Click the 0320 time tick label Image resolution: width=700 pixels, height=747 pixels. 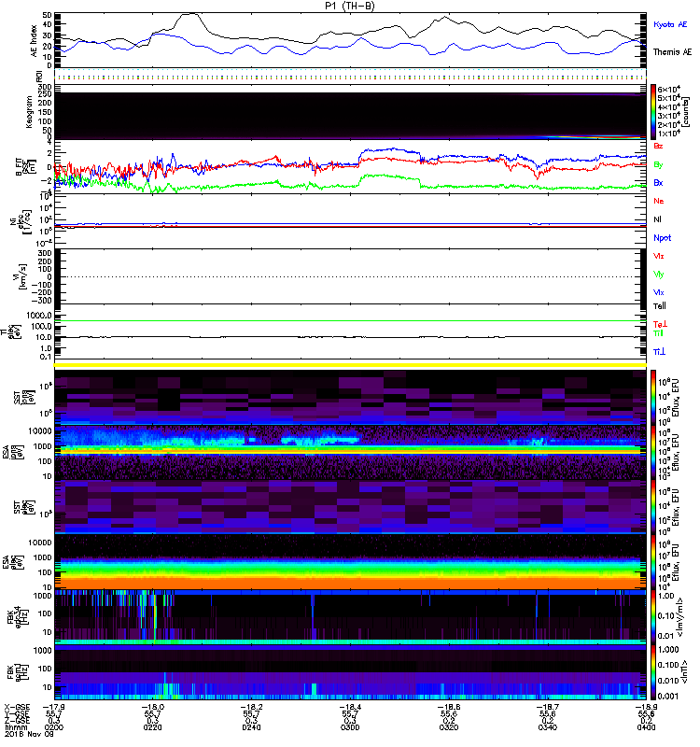click(x=449, y=727)
